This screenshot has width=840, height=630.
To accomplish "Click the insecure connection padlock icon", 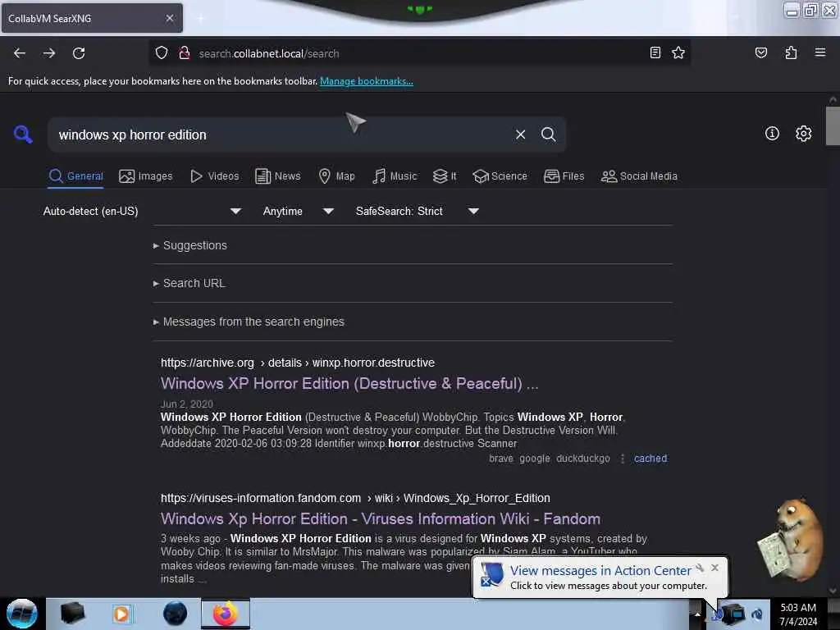I will click(185, 53).
